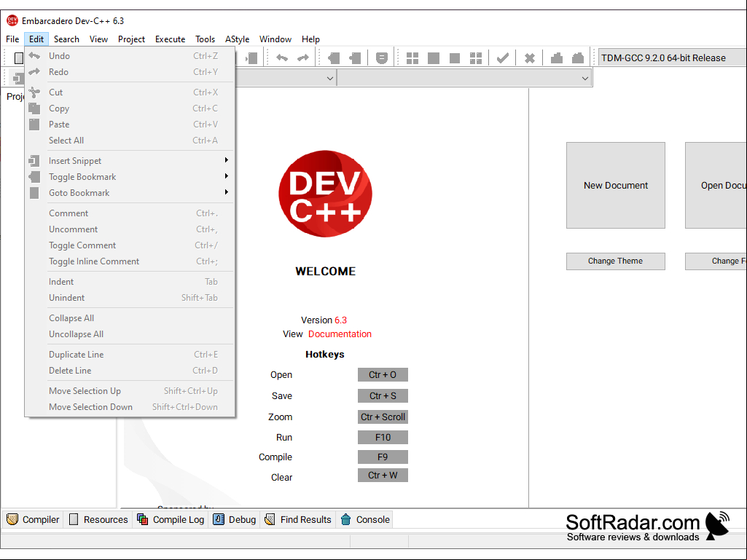Click the Insert icon right of the toolbar bookmark icons
Viewport: 747px width, 560px height.
[382, 58]
